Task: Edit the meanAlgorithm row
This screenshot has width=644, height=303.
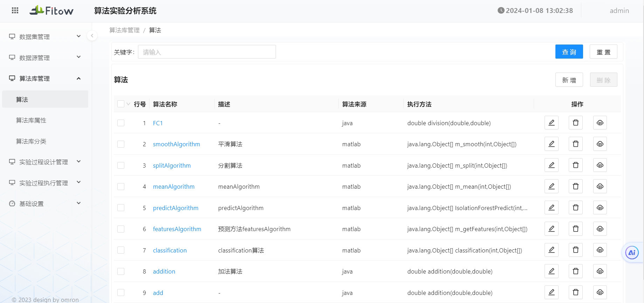Action: pyautogui.click(x=552, y=186)
